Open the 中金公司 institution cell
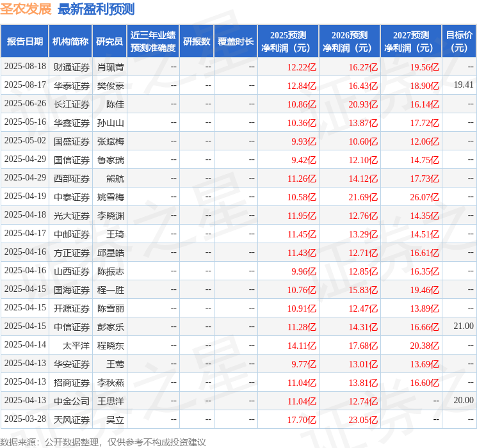 (71, 401)
